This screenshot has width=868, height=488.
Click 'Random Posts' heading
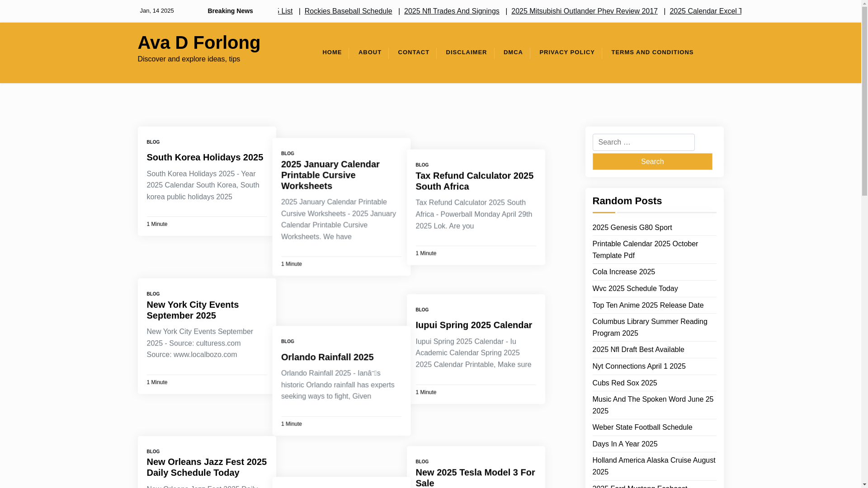pyautogui.click(x=627, y=201)
